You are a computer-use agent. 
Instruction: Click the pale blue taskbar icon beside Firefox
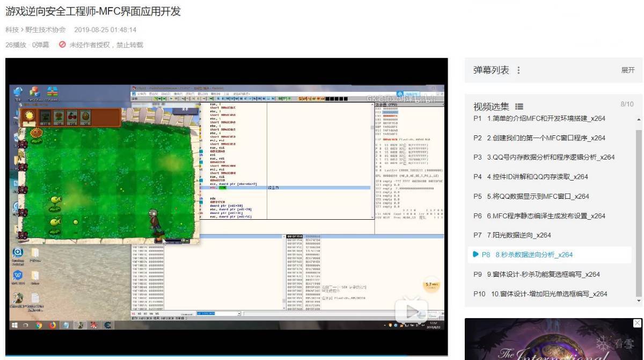(65, 325)
